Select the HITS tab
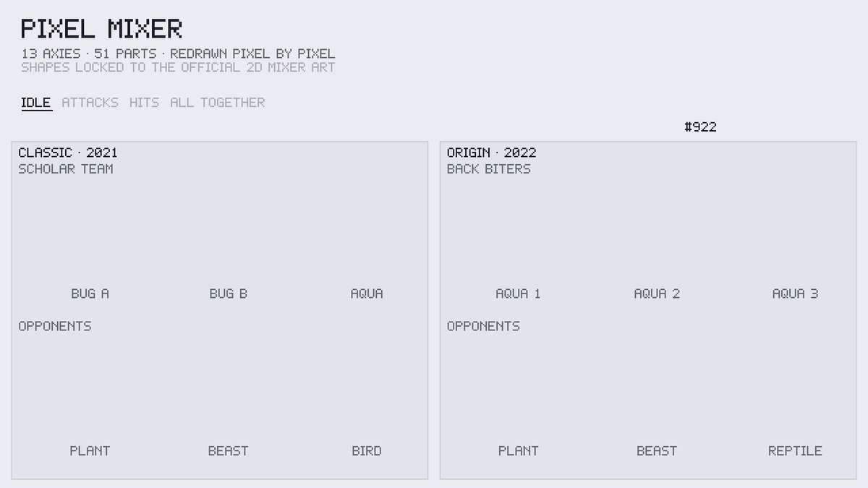This screenshot has width=868, height=488. click(x=144, y=103)
